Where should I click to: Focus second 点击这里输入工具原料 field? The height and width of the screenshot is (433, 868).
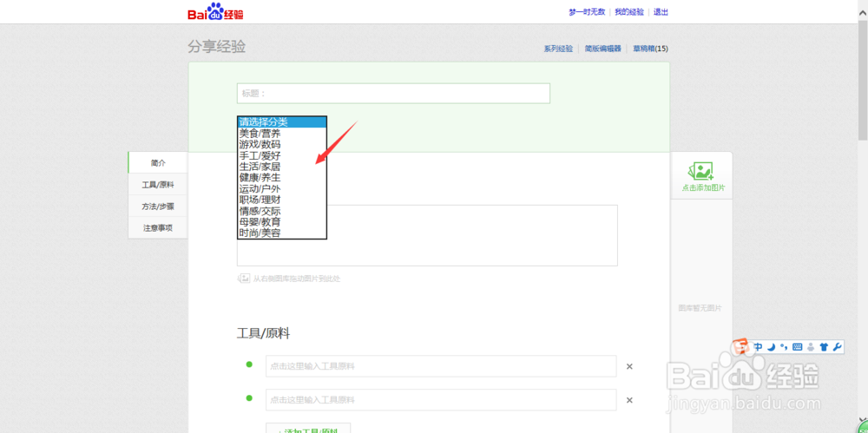[x=441, y=400]
